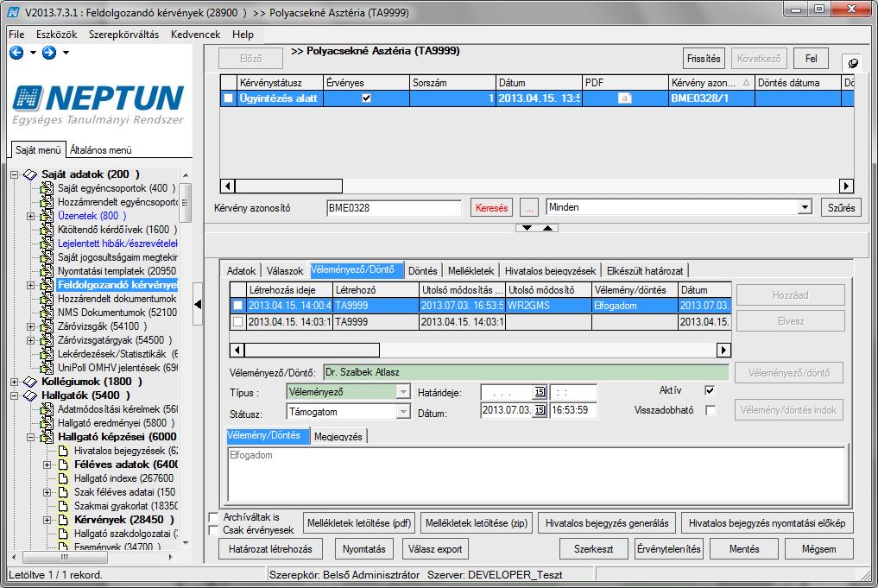Click the red Keresés button
Viewport: 878px width, 588px height.
tap(491, 208)
